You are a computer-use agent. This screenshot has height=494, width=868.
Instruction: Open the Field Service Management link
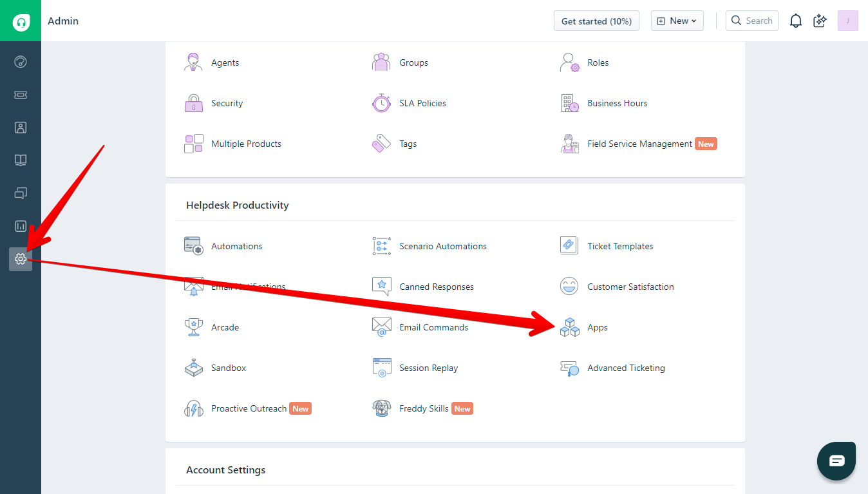[x=639, y=144]
